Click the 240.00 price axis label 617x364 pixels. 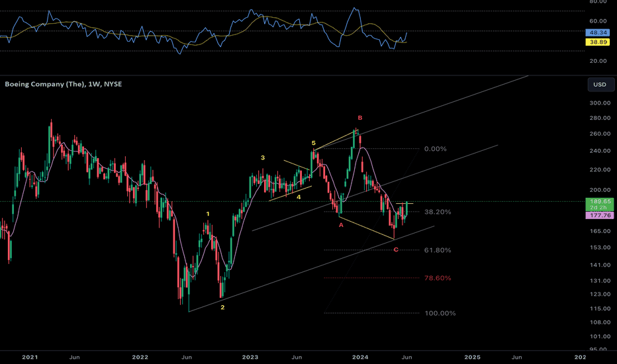[600, 151]
